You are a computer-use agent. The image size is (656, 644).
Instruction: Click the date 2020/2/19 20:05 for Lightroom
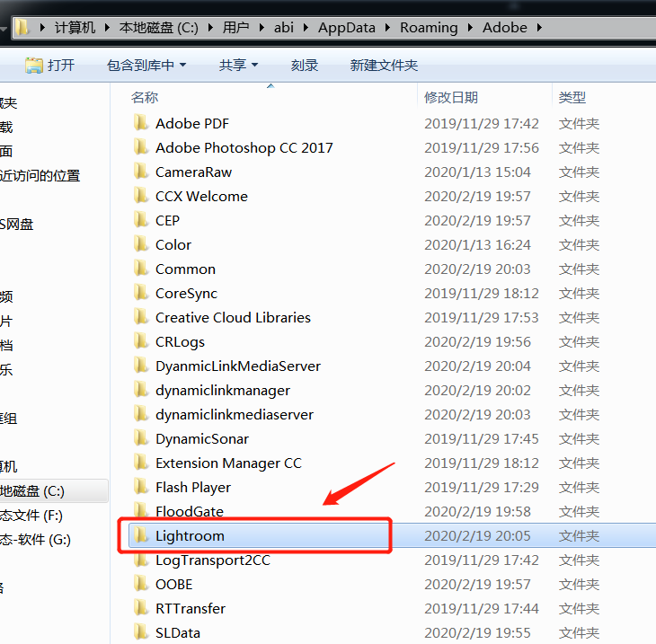[477, 535]
